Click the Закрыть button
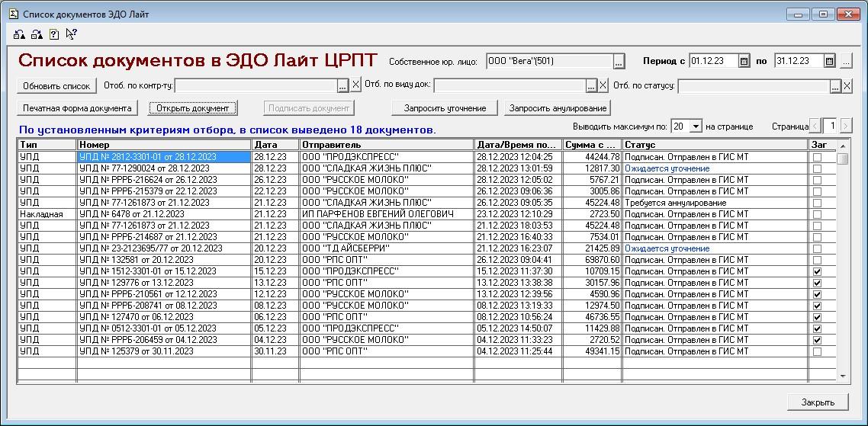Viewport: 868px width, 426px height. (x=818, y=402)
